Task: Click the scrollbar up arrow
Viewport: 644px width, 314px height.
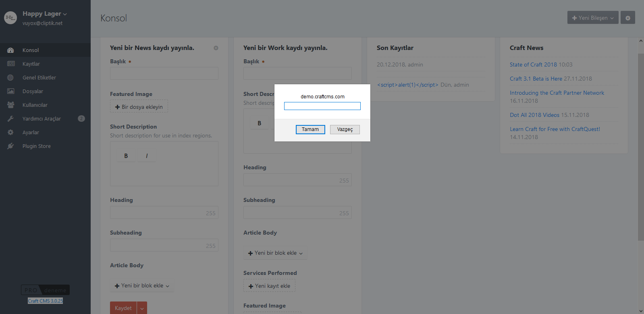Action: coord(641,41)
